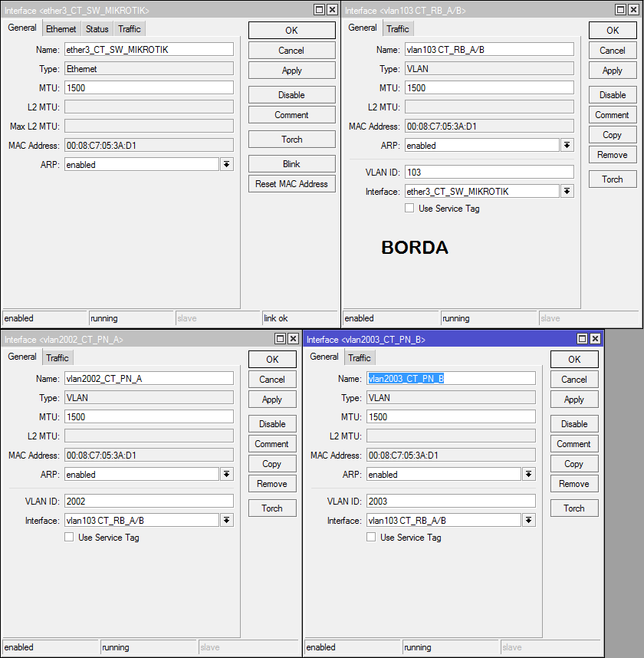644x658 pixels.
Task: Click MTU field in vlan2002_CT_PN_A window
Action: point(149,416)
